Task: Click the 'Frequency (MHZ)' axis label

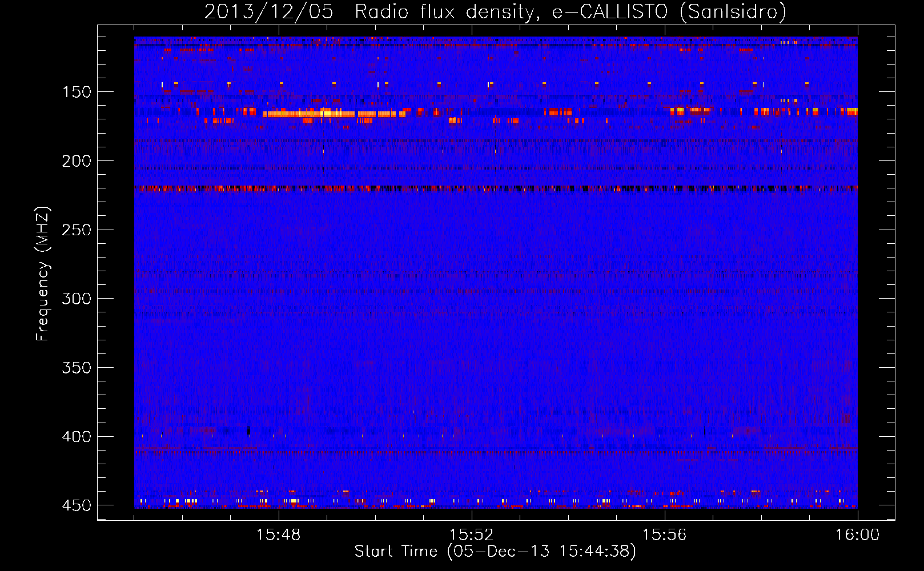Action: pos(42,274)
